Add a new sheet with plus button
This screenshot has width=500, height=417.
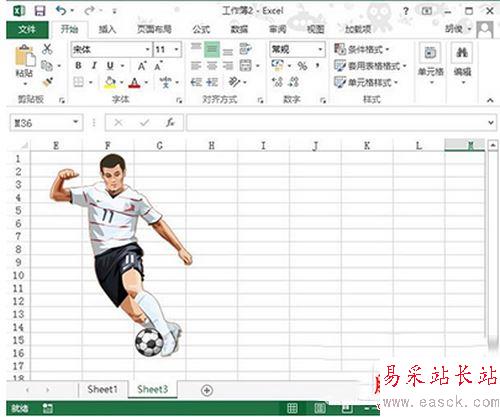(207, 390)
